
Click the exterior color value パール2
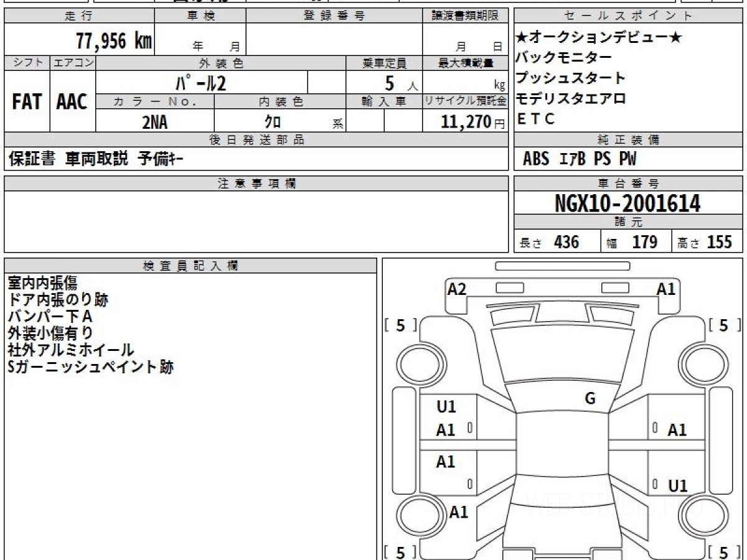200,82
